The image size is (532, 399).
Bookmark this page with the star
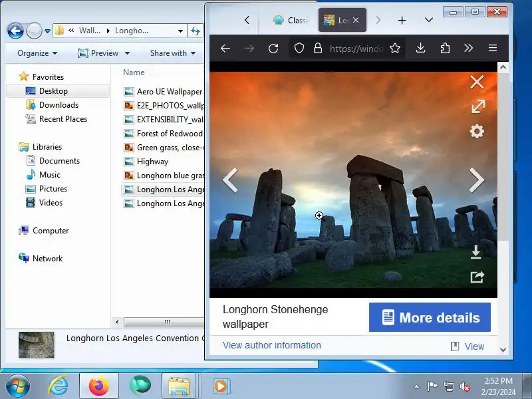395,48
